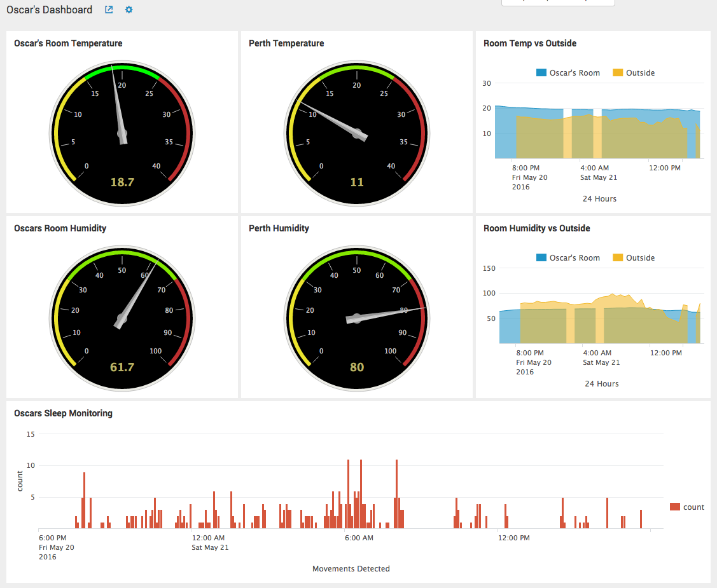Click the 8:00 PM tick on Room Humidity chart
Viewport: 717px width, 588px height.
pyautogui.click(x=530, y=353)
